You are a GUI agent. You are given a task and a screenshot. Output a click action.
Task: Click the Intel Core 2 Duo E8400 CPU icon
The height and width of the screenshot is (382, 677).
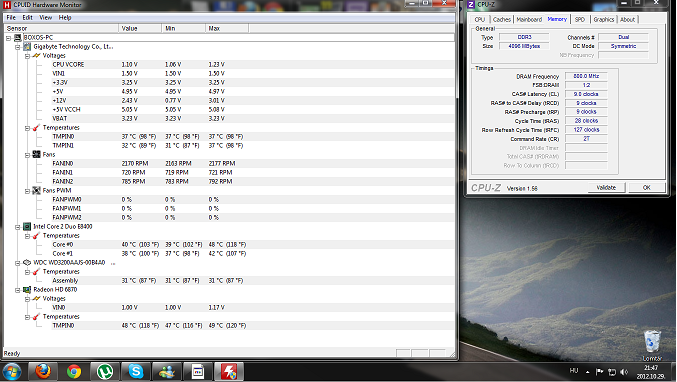point(27,227)
